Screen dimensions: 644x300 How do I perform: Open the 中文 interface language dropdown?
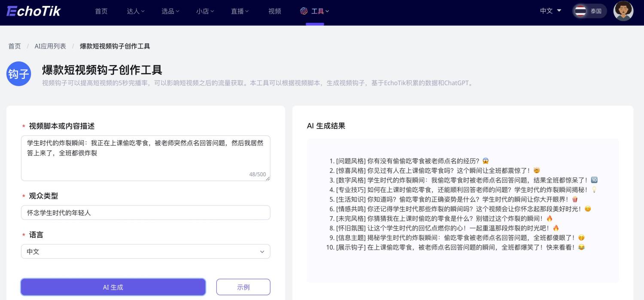pyautogui.click(x=550, y=11)
